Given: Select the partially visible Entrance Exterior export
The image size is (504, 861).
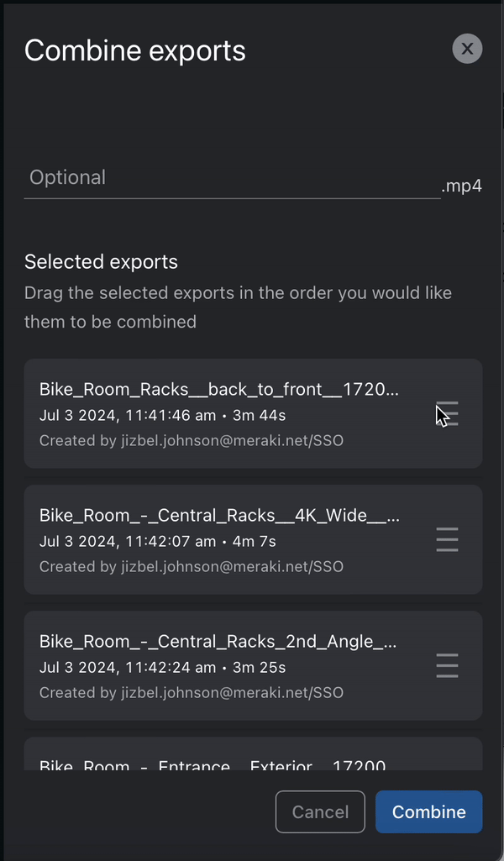Looking at the screenshot, I should (x=213, y=764).
